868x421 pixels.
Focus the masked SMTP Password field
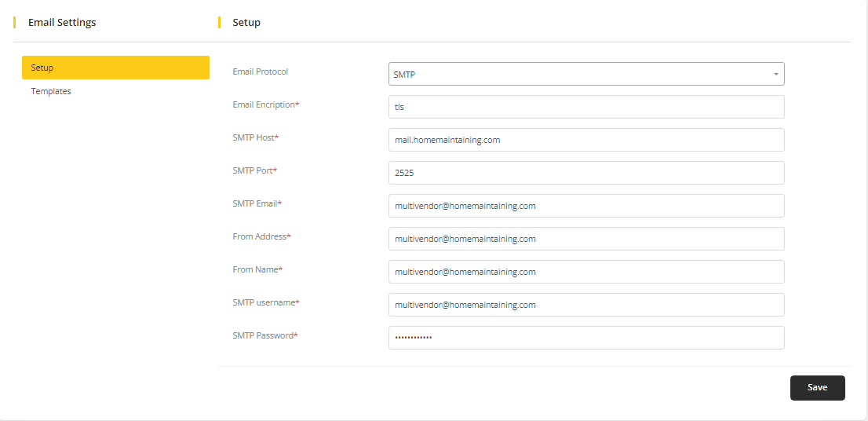(x=586, y=338)
